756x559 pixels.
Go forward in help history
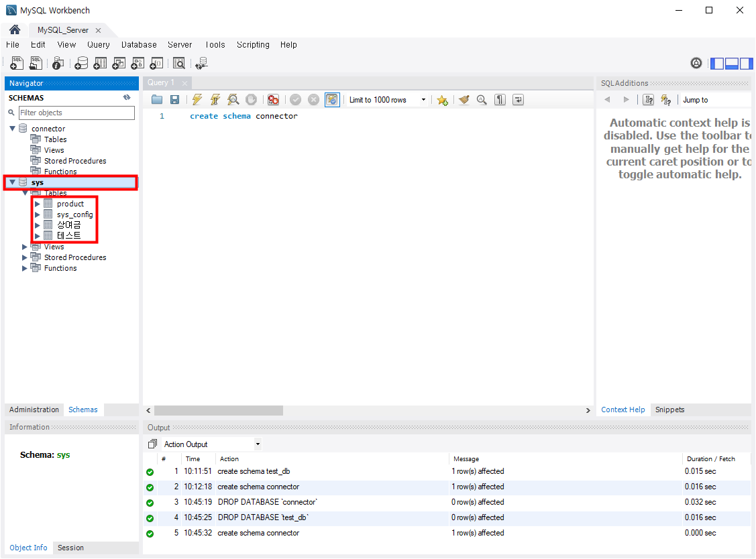click(626, 100)
